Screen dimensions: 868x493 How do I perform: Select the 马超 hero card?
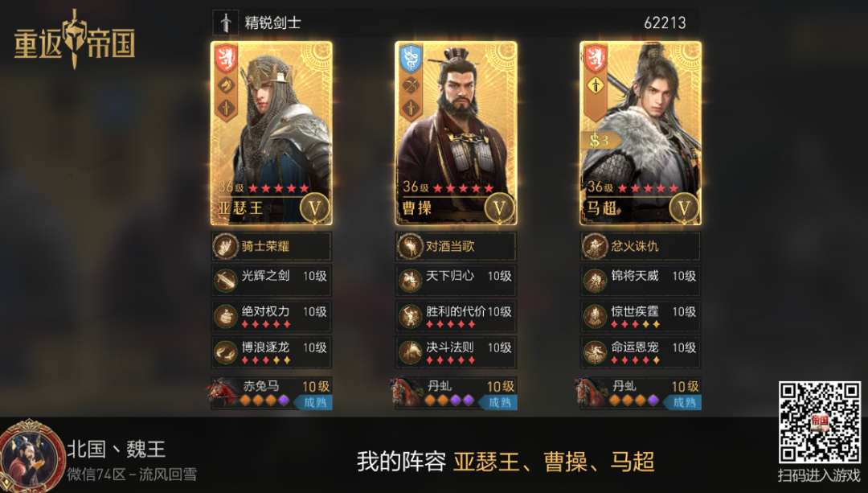(641, 134)
